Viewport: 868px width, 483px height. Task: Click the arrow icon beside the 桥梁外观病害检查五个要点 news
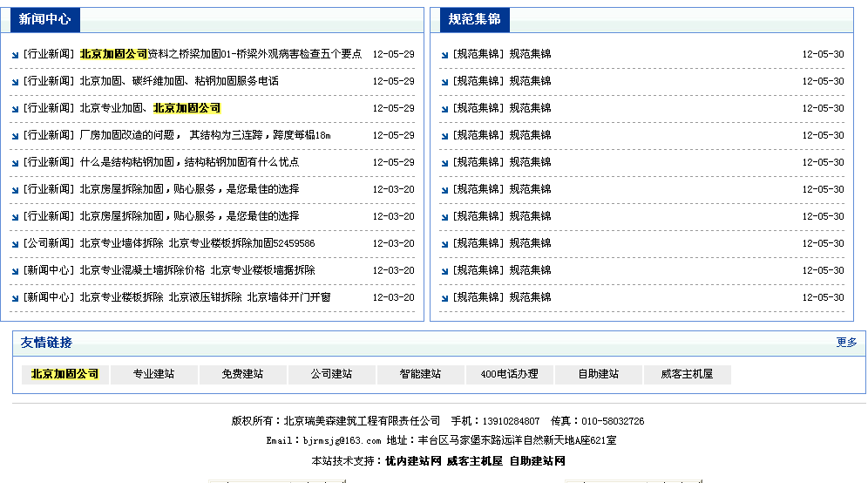pos(16,55)
